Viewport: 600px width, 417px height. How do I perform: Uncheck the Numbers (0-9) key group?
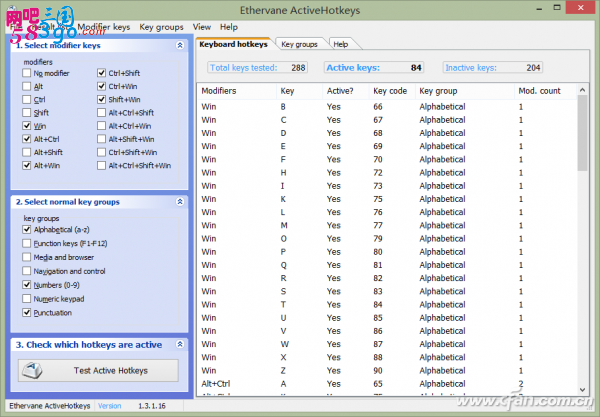click(26, 285)
